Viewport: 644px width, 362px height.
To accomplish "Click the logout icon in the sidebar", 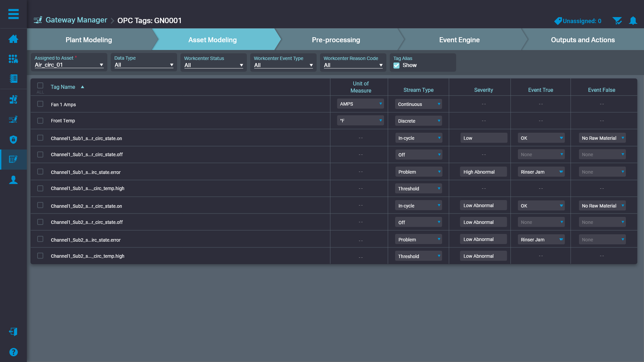I will pyautogui.click(x=13, y=331).
